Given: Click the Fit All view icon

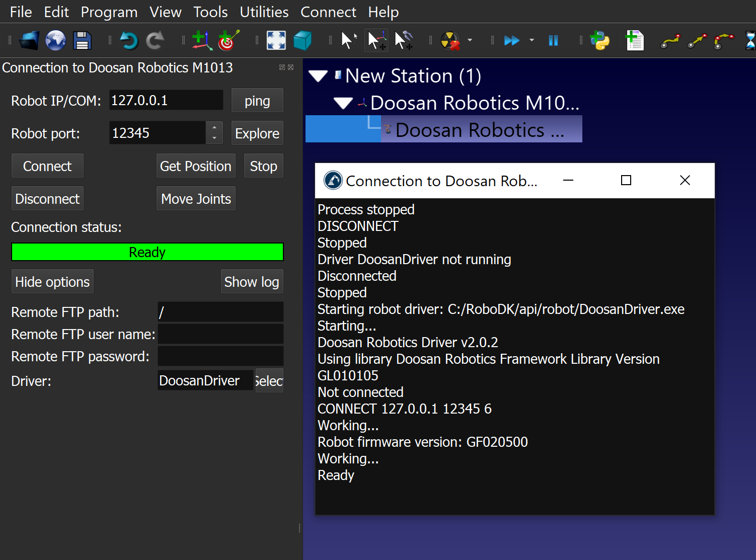Looking at the screenshot, I should pos(276,40).
